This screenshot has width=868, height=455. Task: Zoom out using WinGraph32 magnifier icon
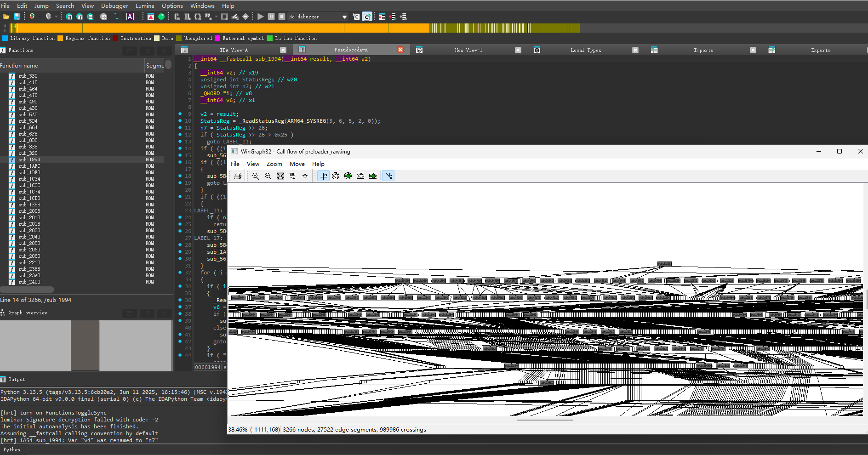point(268,176)
